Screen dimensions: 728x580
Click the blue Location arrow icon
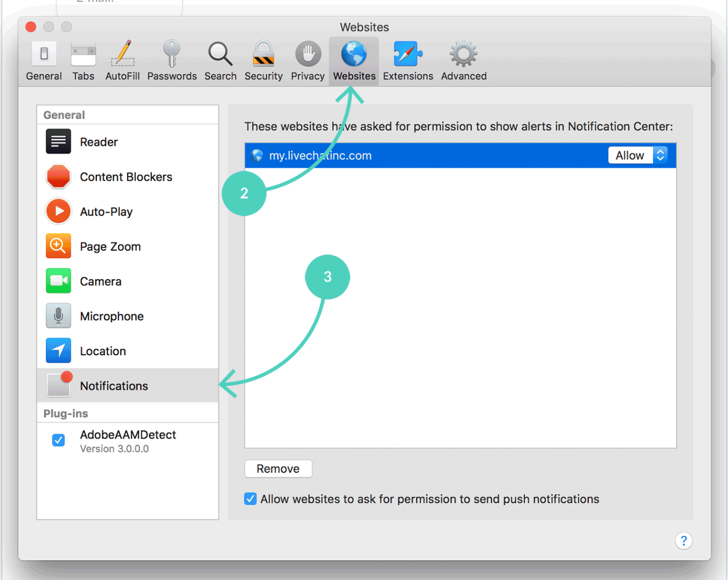(x=58, y=350)
